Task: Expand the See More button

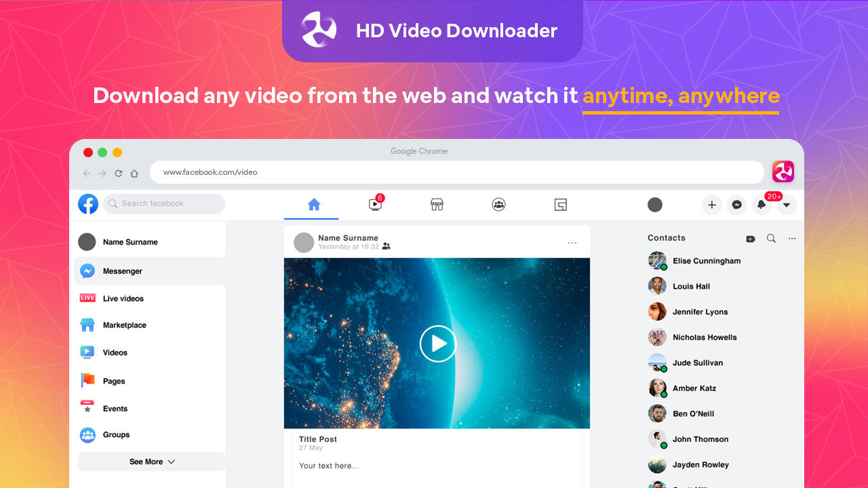Action: [152, 462]
